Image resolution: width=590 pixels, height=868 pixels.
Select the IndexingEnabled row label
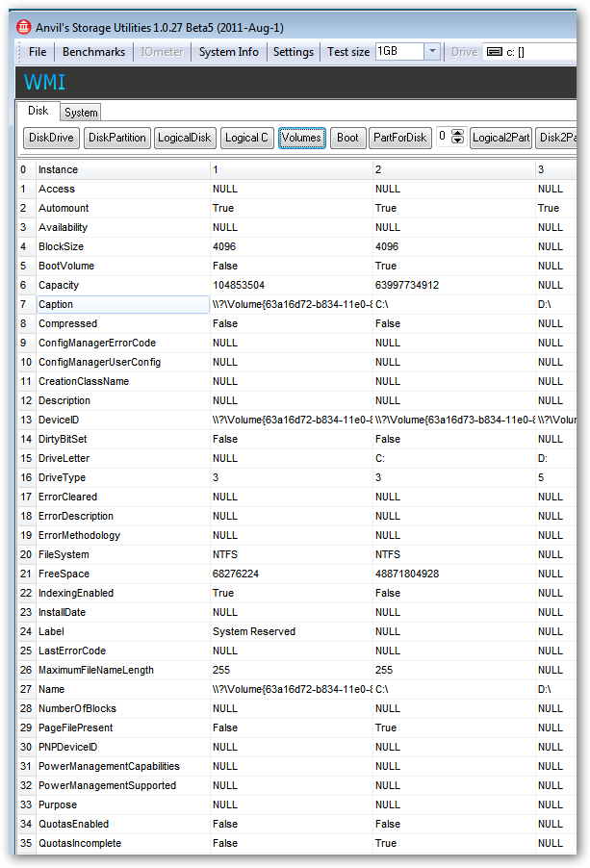point(76,594)
